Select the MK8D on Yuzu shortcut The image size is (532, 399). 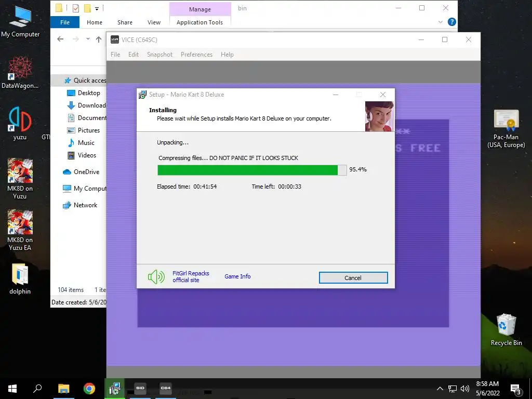click(x=20, y=179)
